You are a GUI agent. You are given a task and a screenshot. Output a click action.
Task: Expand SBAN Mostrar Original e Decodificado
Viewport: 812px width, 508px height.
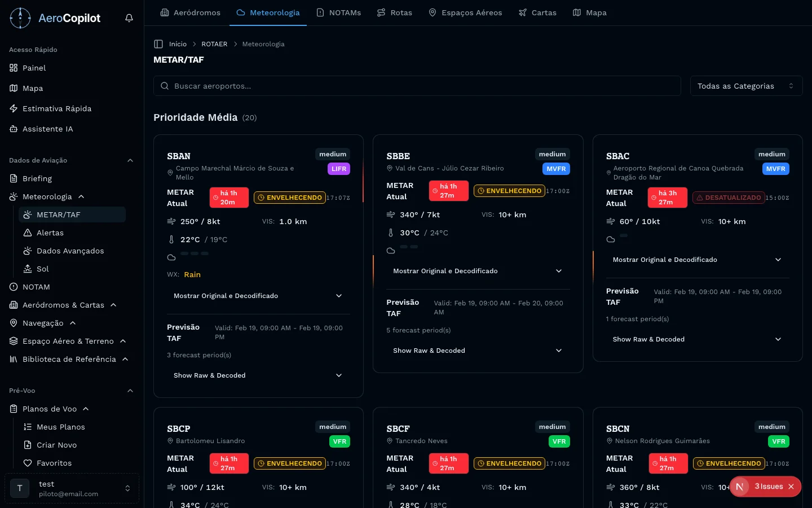click(x=258, y=296)
